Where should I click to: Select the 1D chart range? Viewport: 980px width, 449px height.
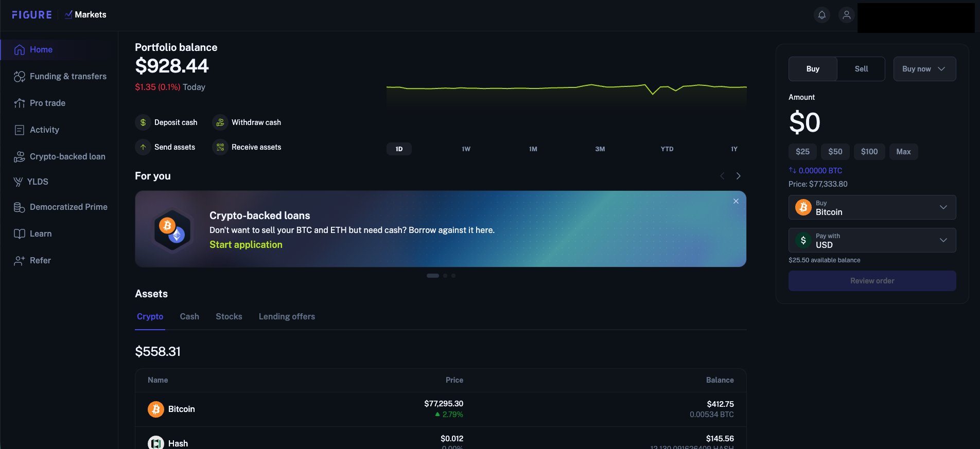tap(399, 149)
